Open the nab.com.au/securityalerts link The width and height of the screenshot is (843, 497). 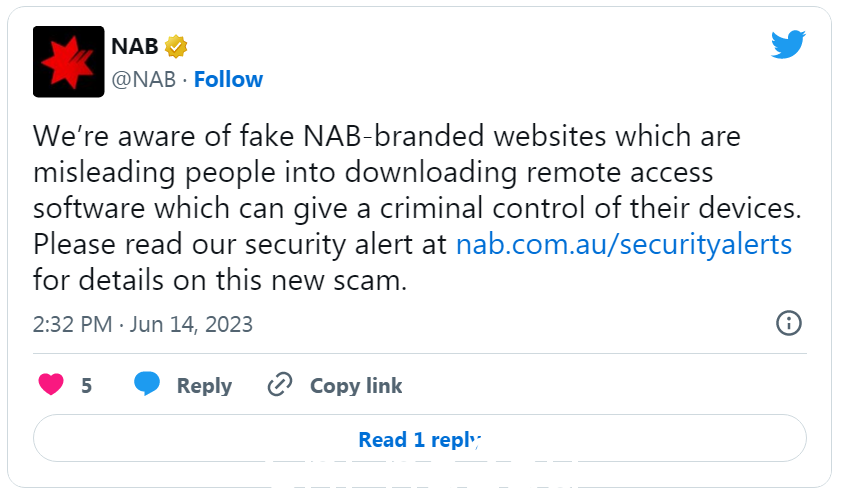pyautogui.click(x=624, y=244)
